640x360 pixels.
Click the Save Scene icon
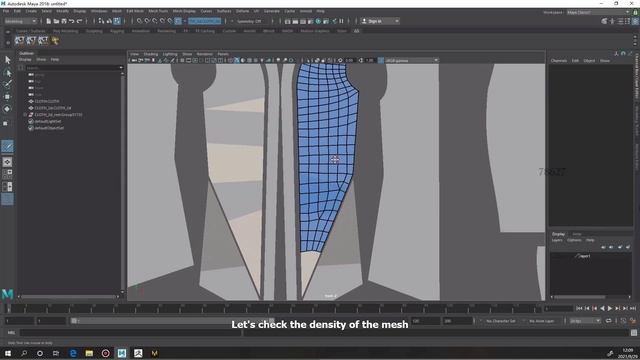tap(64, 21)
